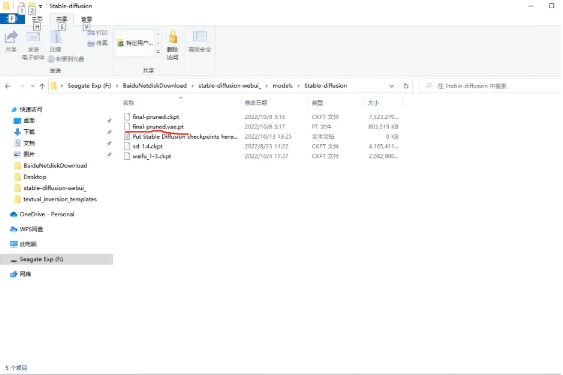Viewport: 563px width, 375px height.
Task: Click the Remove access (删除访问) padlock icon
Action: point(173,37)
